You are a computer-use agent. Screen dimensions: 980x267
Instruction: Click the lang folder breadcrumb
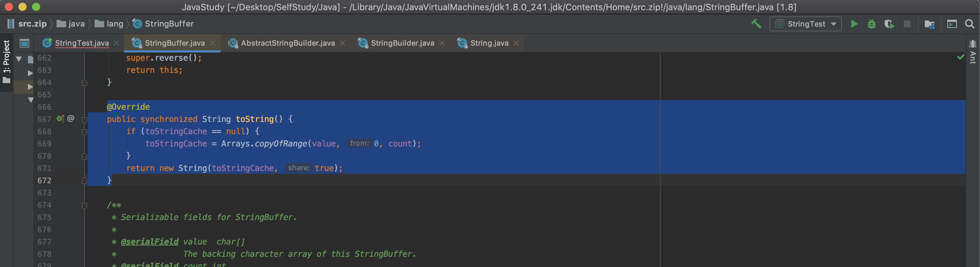tap(109, 24)
